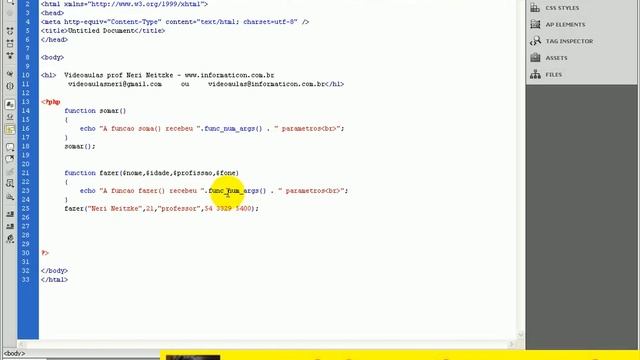
Task: Click the <meta http-equiv> line
Action: click(175, 22)
